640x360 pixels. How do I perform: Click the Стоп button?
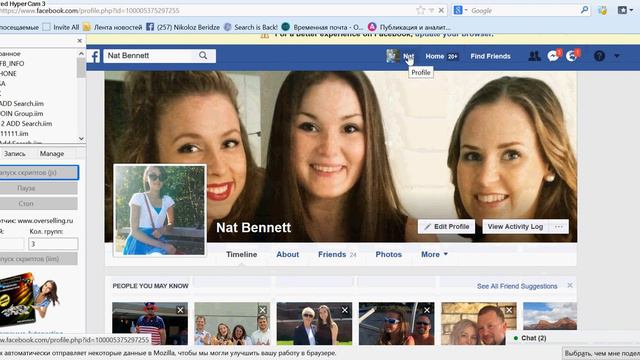(38, 203)
